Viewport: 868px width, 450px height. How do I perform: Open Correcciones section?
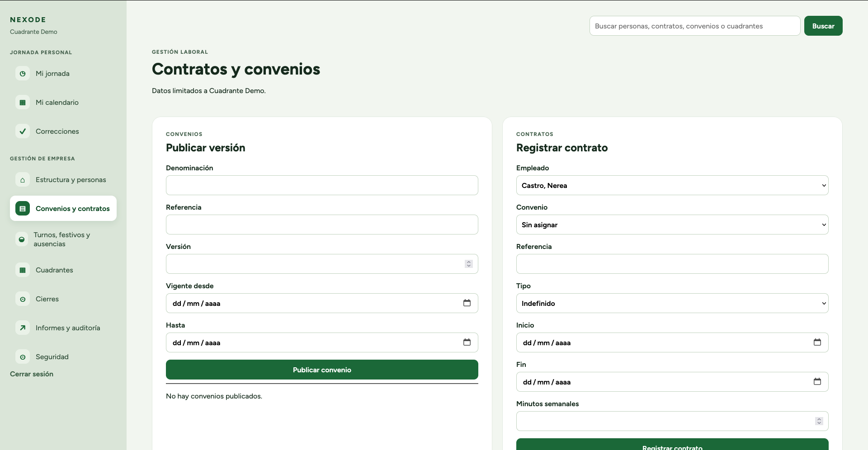click(63, 131)
